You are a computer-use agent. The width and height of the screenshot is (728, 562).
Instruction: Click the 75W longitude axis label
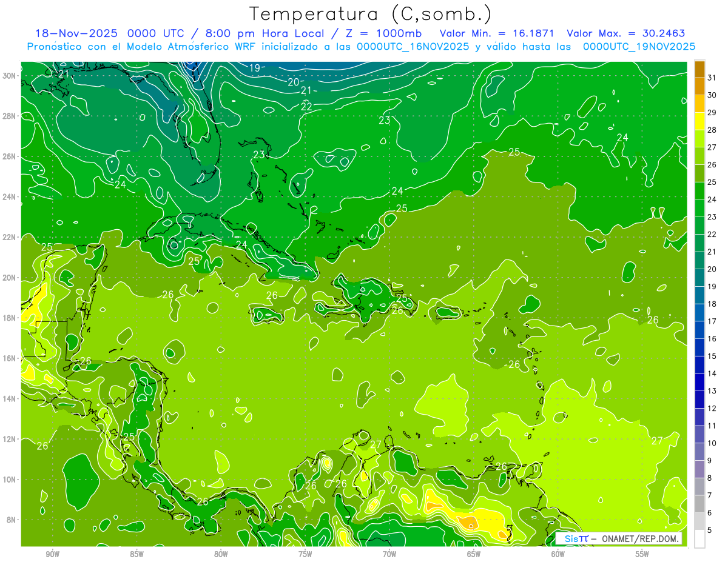click(x=305, y=554)
